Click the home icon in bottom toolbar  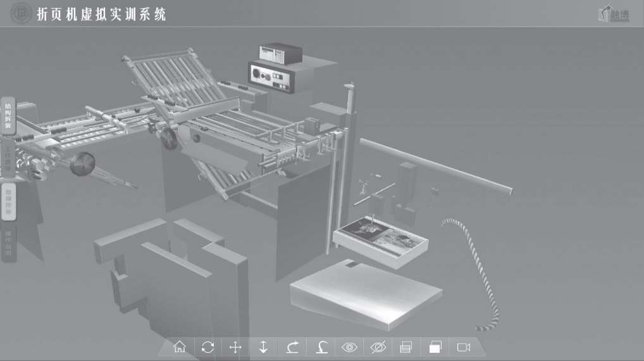click(x=180, y=347)
